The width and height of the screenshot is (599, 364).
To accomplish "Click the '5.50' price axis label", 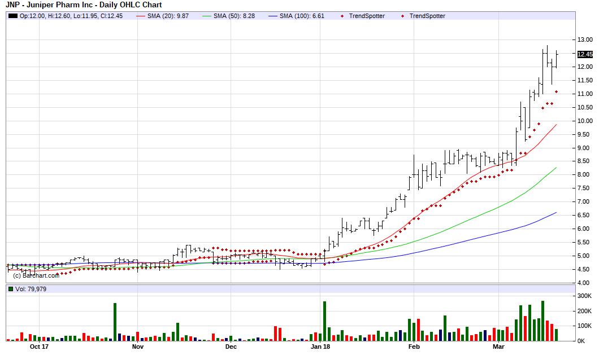I will pos(585,243).
